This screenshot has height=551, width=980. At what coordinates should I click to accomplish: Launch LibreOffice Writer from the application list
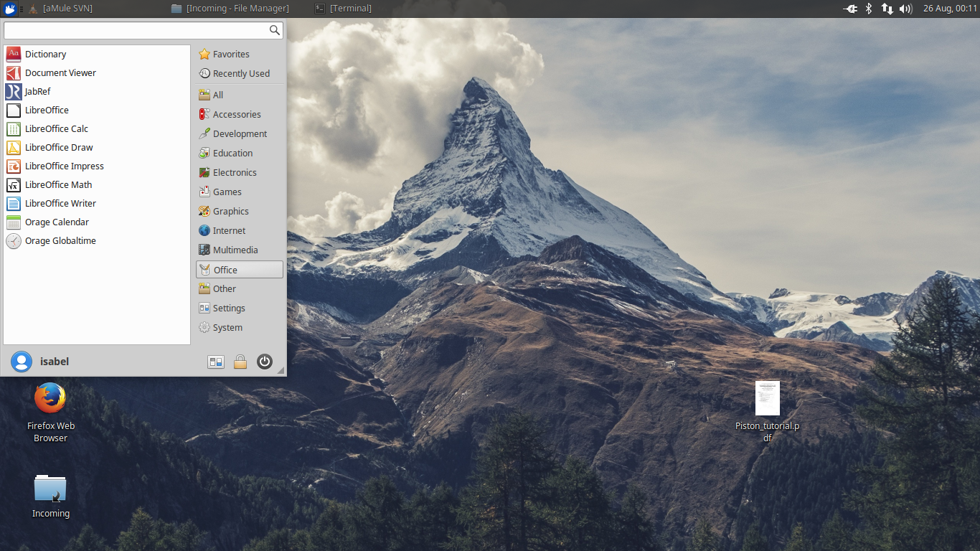pos(61,203)
